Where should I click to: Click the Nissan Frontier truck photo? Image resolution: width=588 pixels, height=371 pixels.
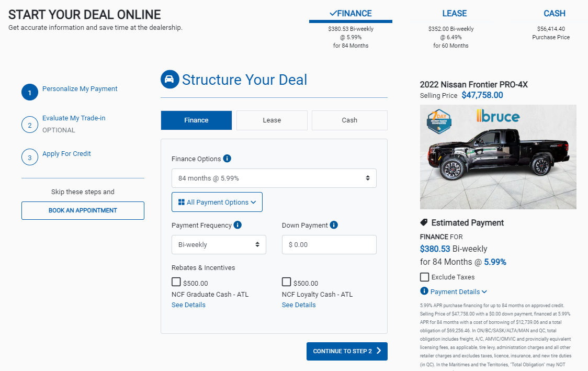click(498, 157)
